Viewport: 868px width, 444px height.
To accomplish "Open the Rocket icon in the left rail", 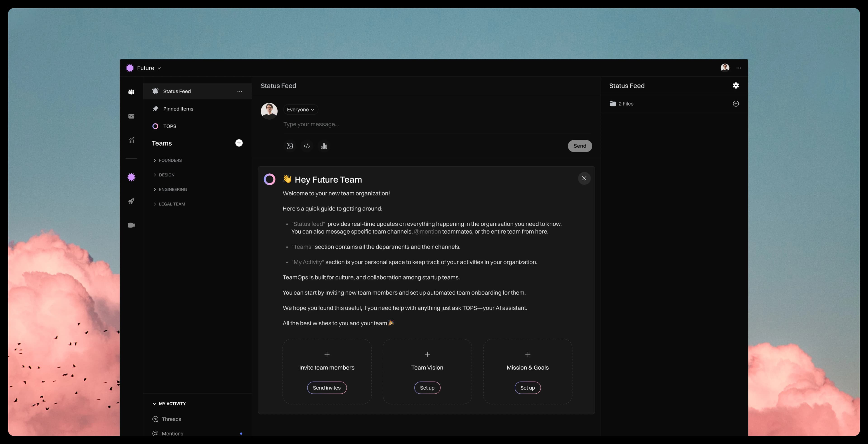I will 131,201.
